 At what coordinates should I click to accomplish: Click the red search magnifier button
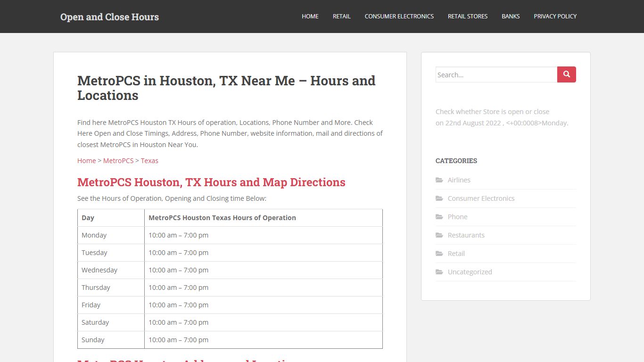[567, 74]
